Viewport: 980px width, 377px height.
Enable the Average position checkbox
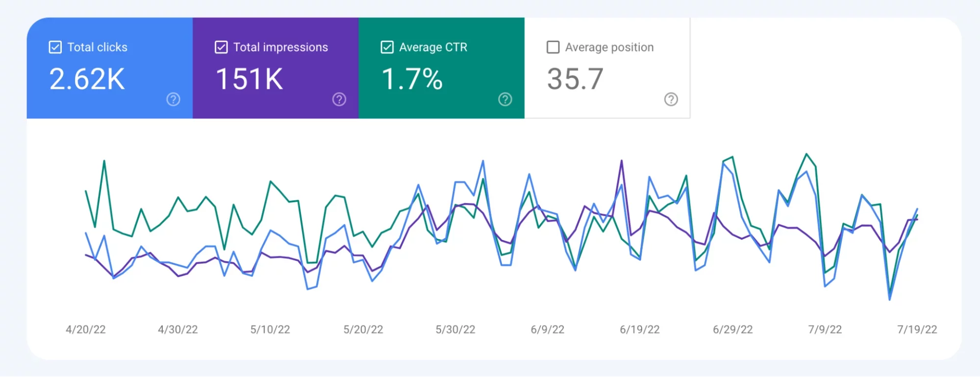tap(553, 47)
